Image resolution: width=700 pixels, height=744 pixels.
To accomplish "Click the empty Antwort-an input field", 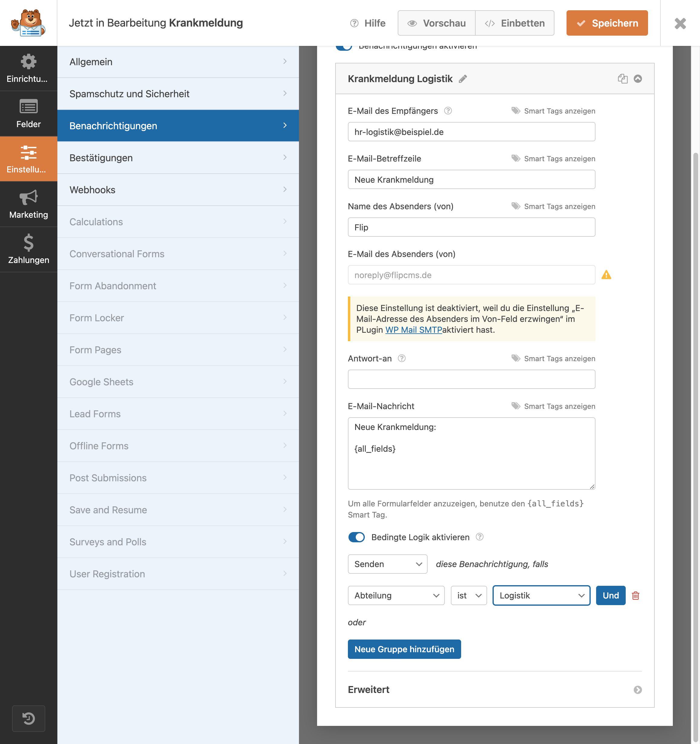I will click(471, 379).
